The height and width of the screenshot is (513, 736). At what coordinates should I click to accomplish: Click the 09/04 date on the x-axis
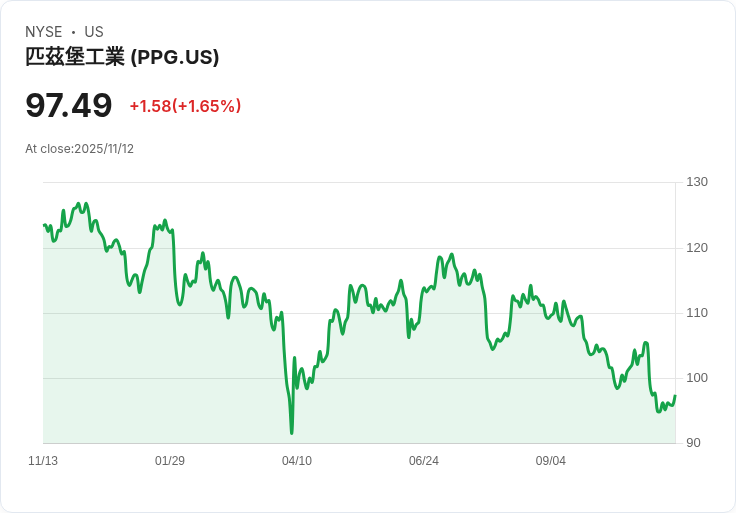pyautogui.click(x=551, y=461)
